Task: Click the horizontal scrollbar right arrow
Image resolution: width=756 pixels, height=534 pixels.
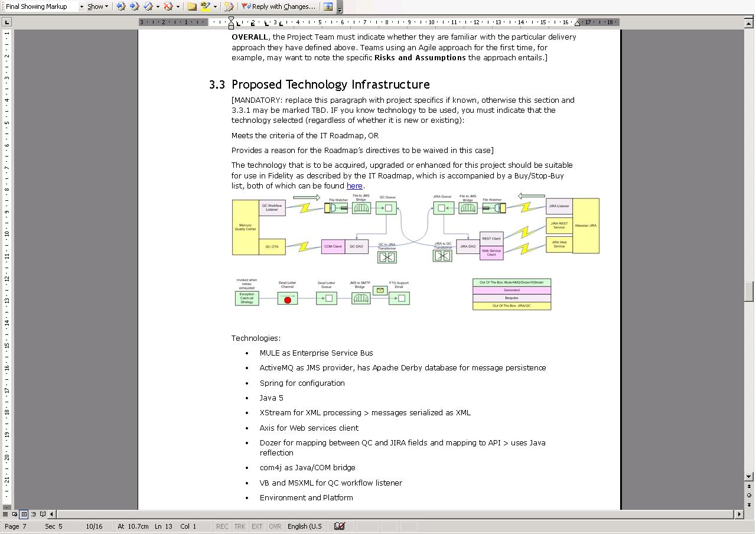Action: (x=739, y=514)
